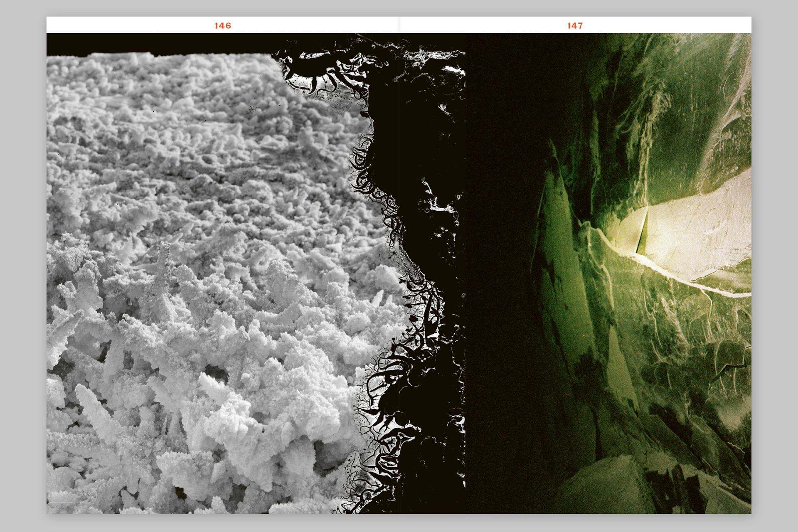The image size is (798, 532).
Task: Click page number 147
Action: [x=575, y=26]
